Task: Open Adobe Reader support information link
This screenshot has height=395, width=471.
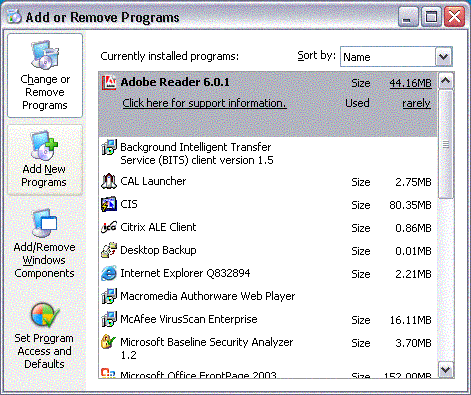Action: tap(204, 103)
